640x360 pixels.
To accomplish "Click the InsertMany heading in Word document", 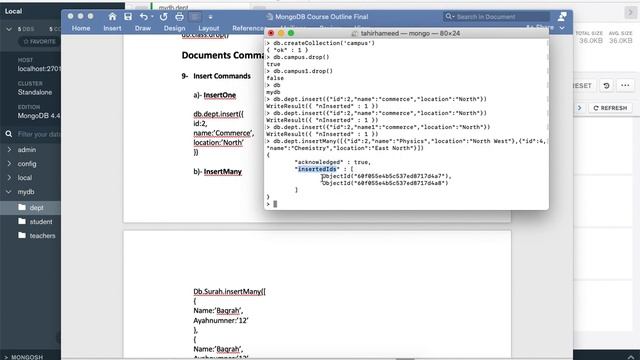I will 222,171.
